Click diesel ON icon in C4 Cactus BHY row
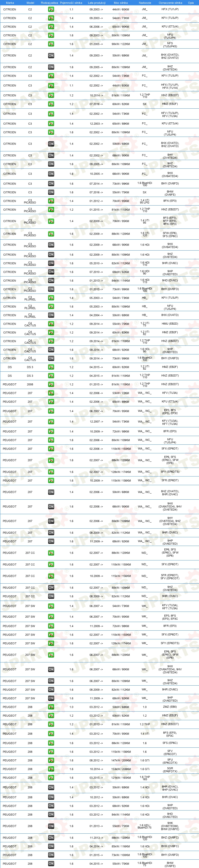 pyautogui.click(x=51, y=358)
